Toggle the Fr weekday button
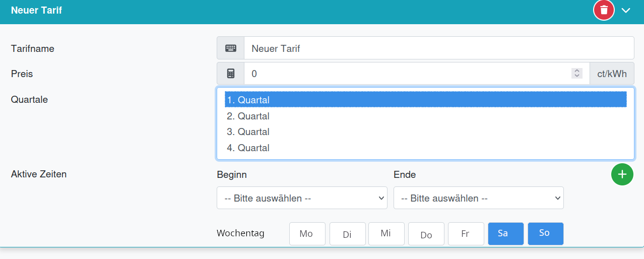The image size is (644, 259). tap(466, 234)
